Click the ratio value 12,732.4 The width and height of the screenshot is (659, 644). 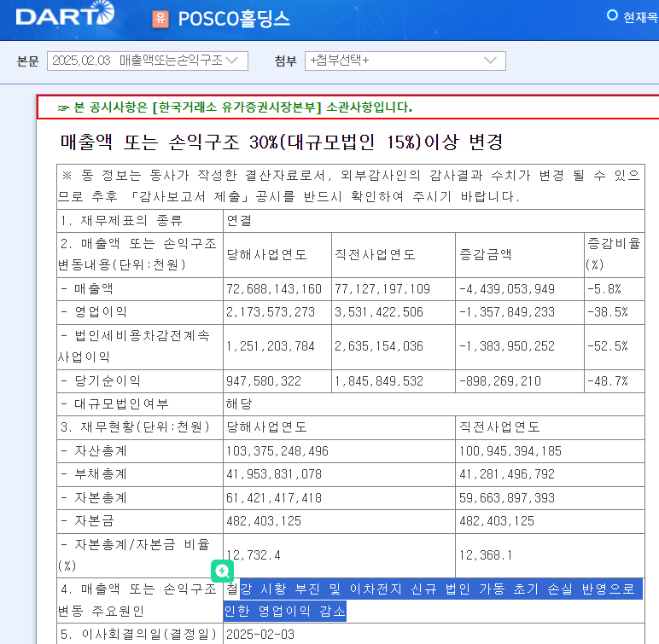[x=254, y=555]
